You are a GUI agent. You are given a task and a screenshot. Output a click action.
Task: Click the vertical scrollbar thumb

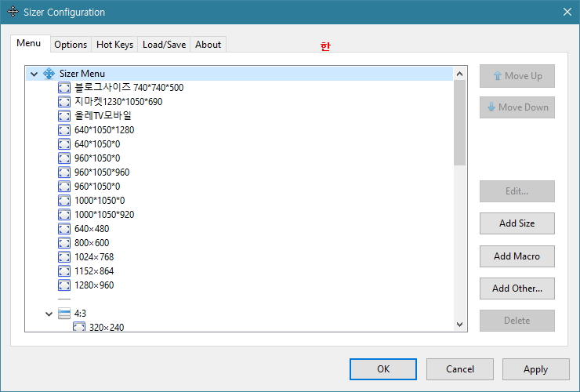click(x=460, y=123)
